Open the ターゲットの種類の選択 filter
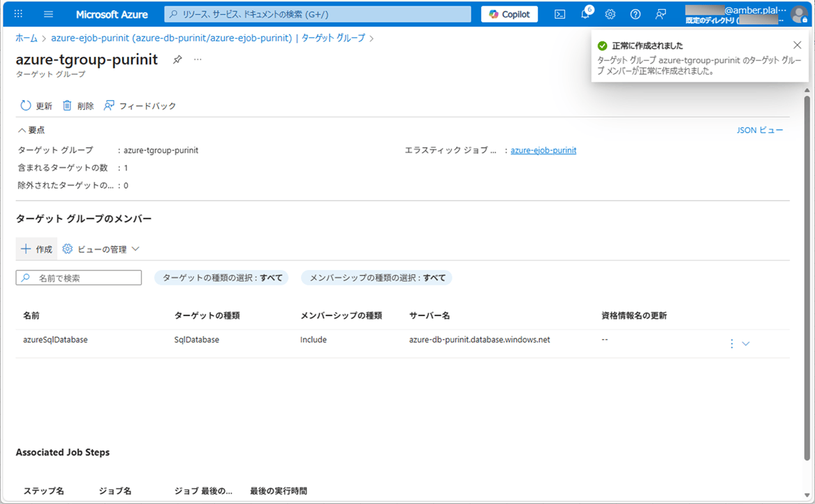Image resolution: width=815 pixels, height=504 pixels. pyautogui.click(x=222, y=278)
